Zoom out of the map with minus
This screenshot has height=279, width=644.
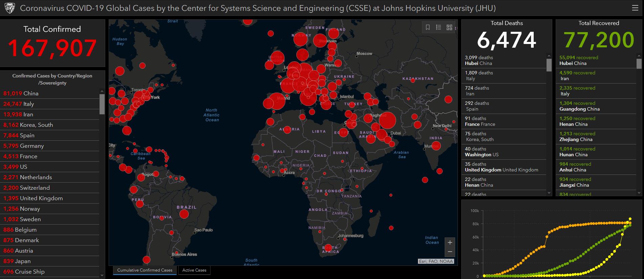450,252
